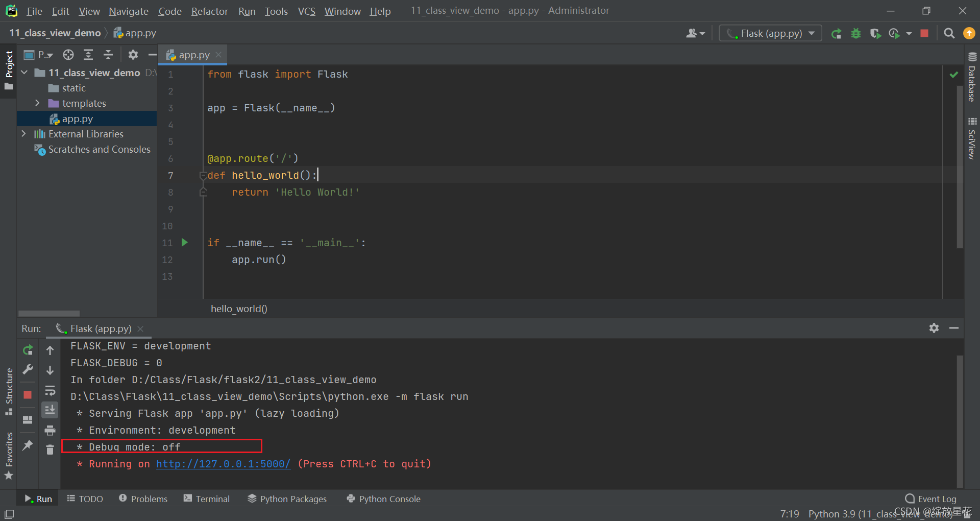Launch the profiler with the clock icon

[x=894, y=33]
